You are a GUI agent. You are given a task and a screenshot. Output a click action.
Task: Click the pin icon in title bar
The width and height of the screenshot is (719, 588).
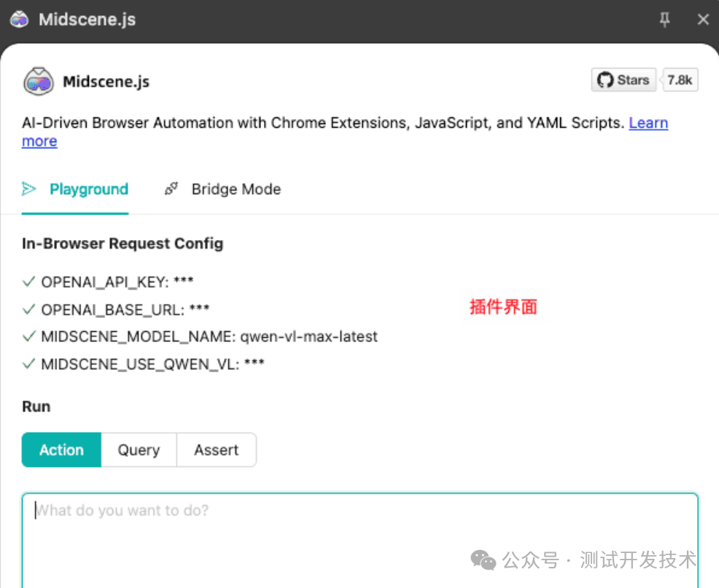tap(664, 20)
